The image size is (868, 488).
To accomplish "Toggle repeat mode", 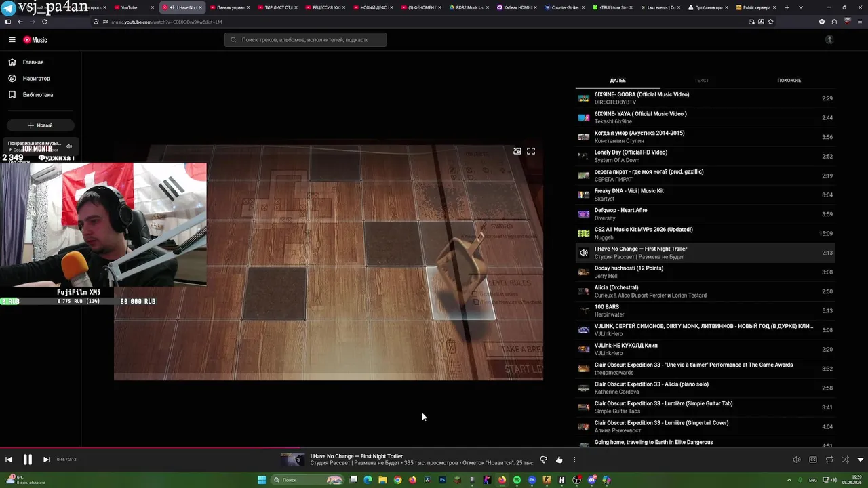I will 829,460.
